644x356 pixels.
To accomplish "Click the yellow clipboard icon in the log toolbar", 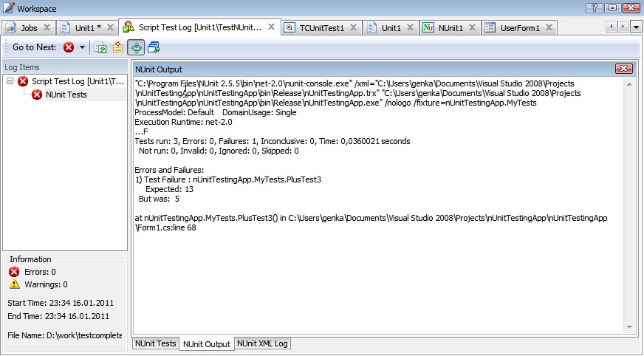I will pos(117,47).
